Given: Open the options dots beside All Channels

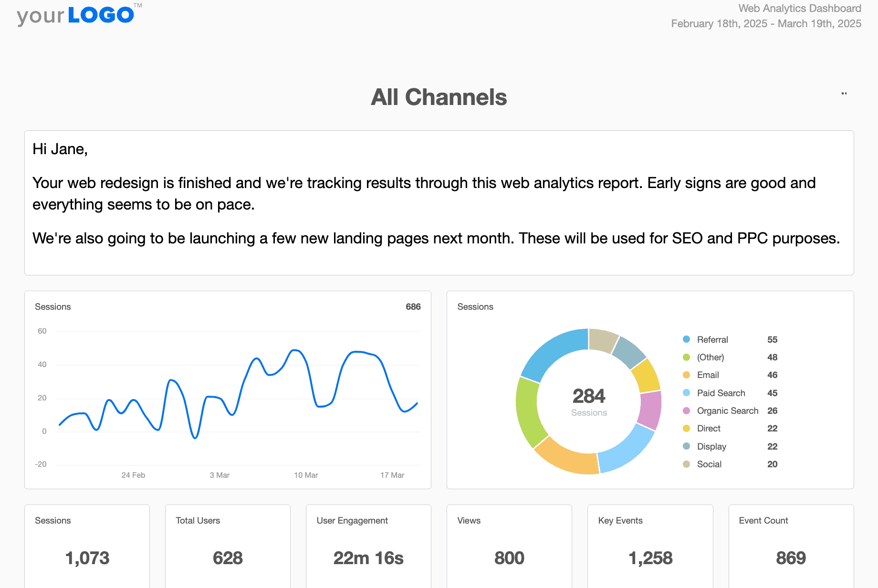Looking at the screenshot, I should pos(844,94).
